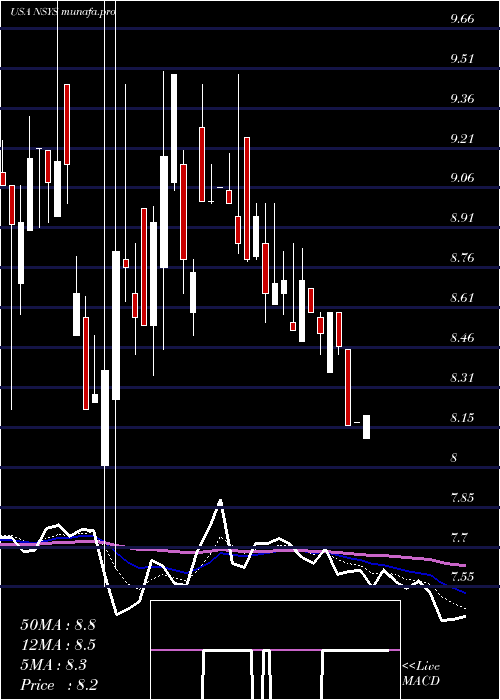Select the 7.85 price axis label
The width and height of the screenshot is (500, 700).
462,497
